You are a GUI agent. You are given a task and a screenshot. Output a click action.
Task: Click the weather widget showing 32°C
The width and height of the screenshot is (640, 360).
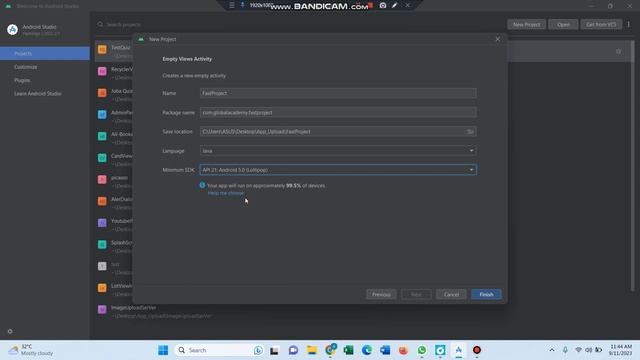32,350
